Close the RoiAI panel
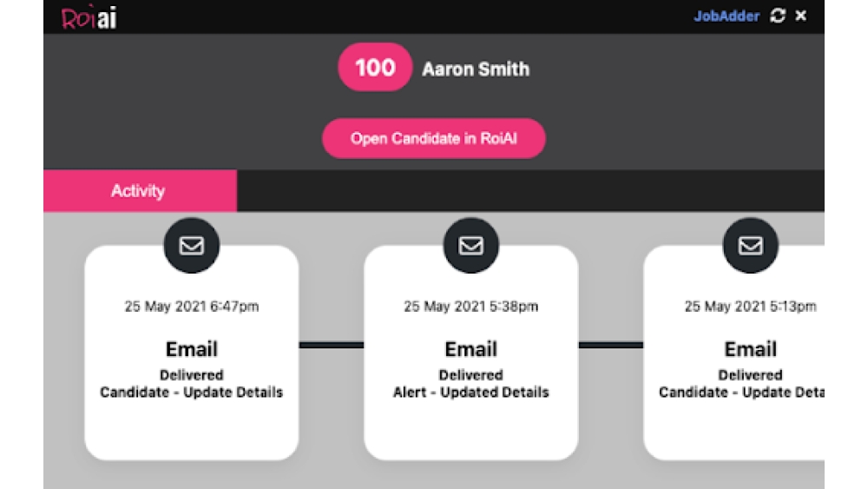The width and height of the screenshot is (868, 489). coord(801,17)
